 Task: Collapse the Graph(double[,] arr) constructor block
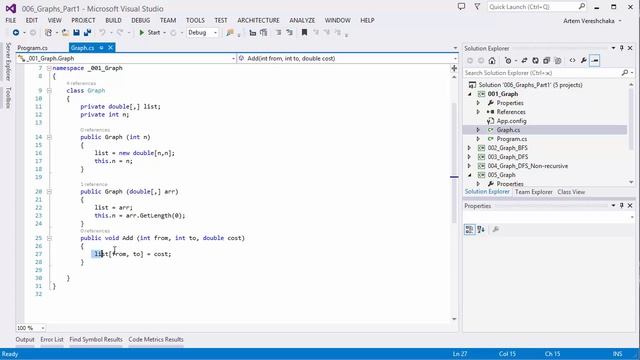tap(49, 191)
